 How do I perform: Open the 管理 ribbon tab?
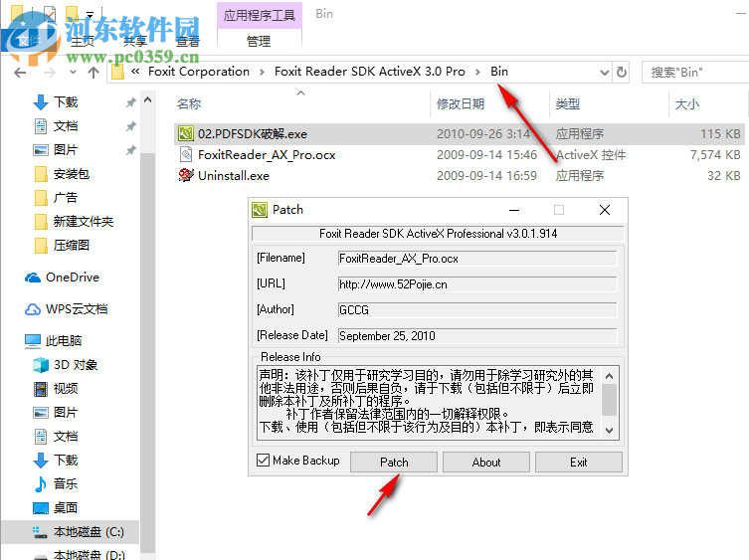tap(259, 41)
